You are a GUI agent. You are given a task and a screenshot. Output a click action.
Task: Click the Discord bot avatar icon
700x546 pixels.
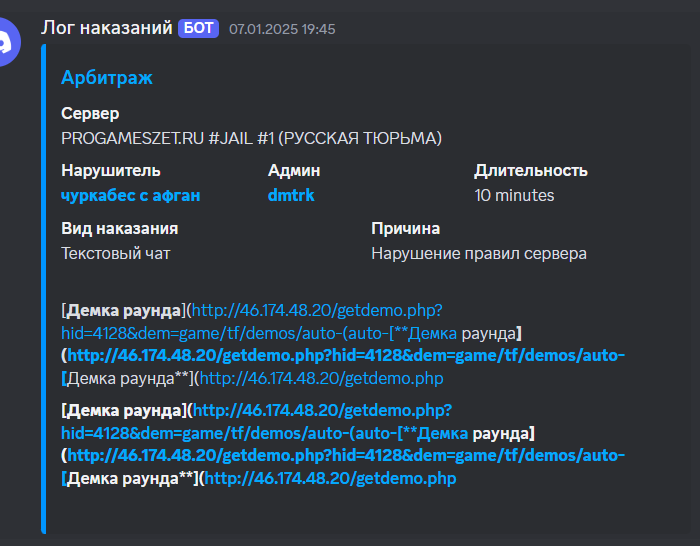tap(8, 42)
